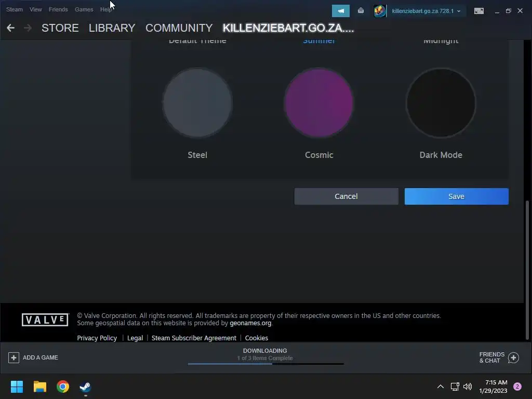Open the Cookies link

(x=257, y=338)
